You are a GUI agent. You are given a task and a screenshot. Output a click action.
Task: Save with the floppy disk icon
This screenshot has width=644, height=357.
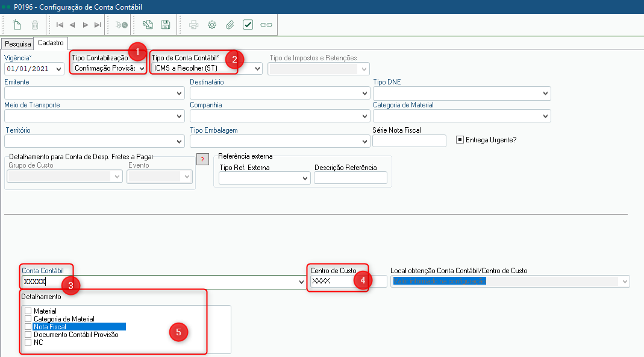point(166,25)
